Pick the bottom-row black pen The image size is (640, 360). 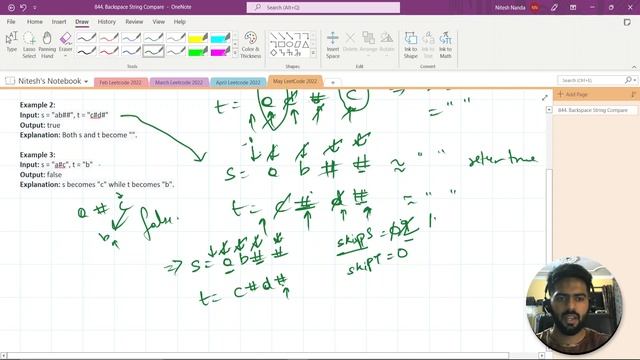coord(87,51)
